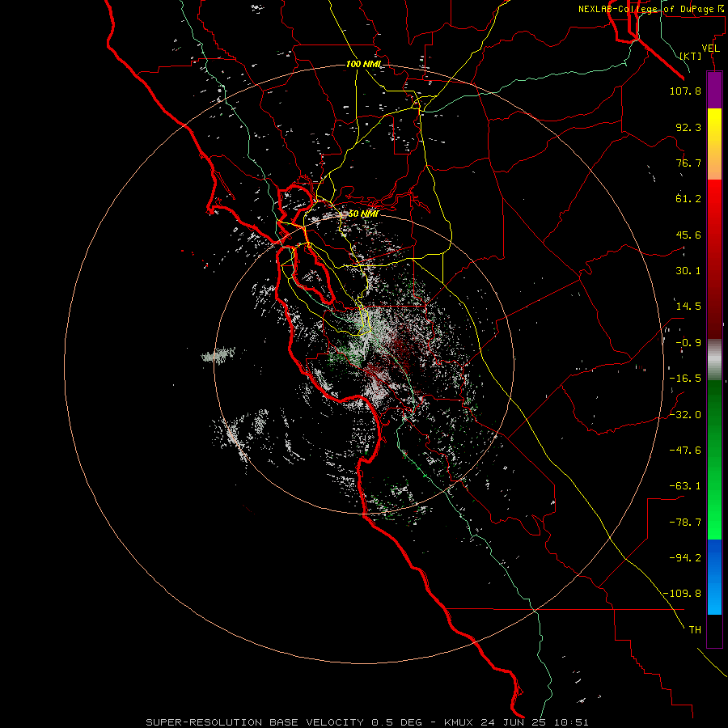Select the -47.6 legend value
Image resolution: width=728 pixels, height=728 pixels.
[x=685, y=451]
